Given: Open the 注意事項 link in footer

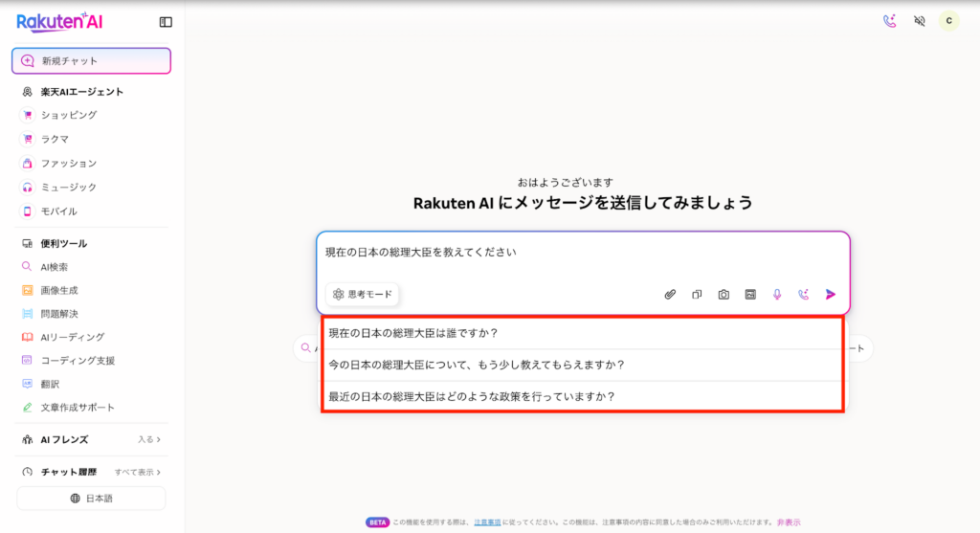Looking at the screenshot, I should pos(487,522).
